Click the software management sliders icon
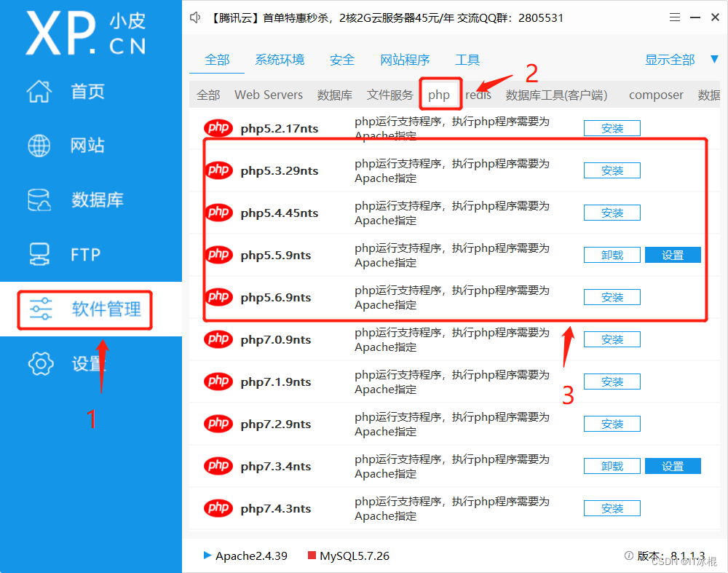Viewport: 728px width, 573px height. [41, 309]
